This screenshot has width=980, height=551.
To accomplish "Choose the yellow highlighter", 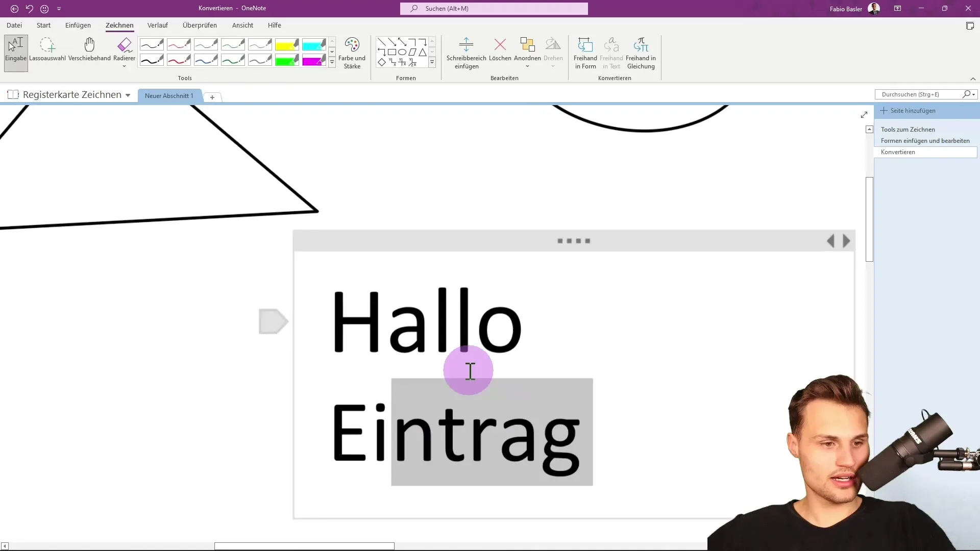I will click(287, 44).
